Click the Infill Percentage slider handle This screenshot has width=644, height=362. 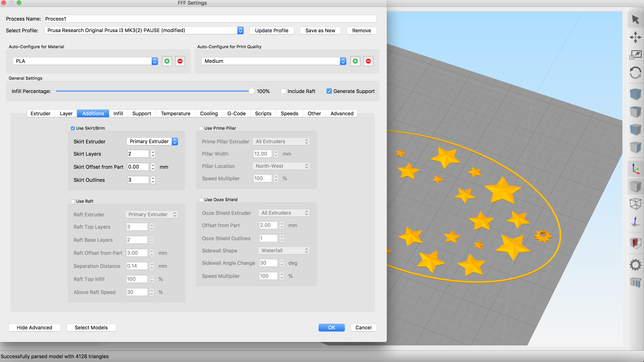coord(251,91)
